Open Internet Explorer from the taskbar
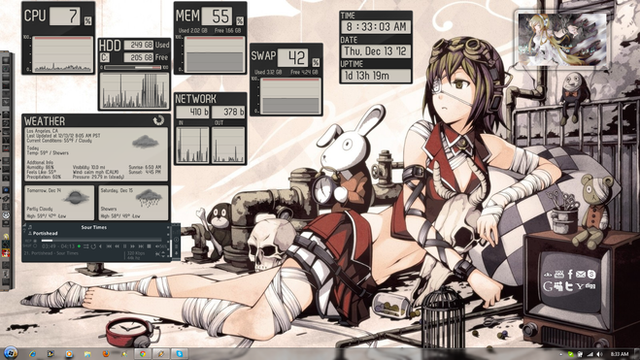Viewport: 640px width, 360px height. click(32, 353)
